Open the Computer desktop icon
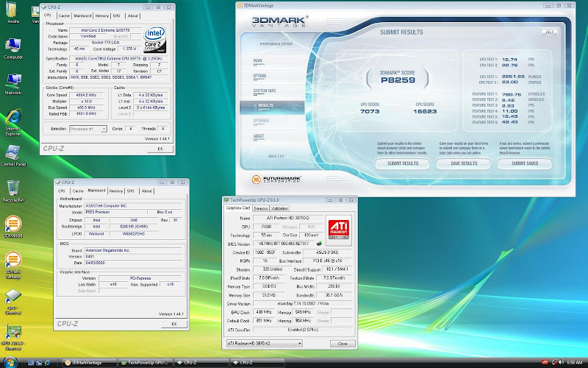This screenshot has height=368, width=588. (12, 45)
